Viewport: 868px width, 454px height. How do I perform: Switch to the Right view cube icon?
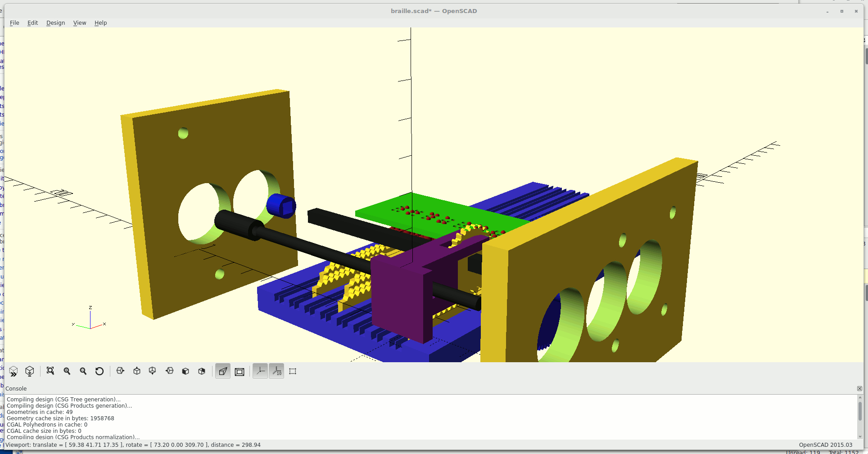120,371
